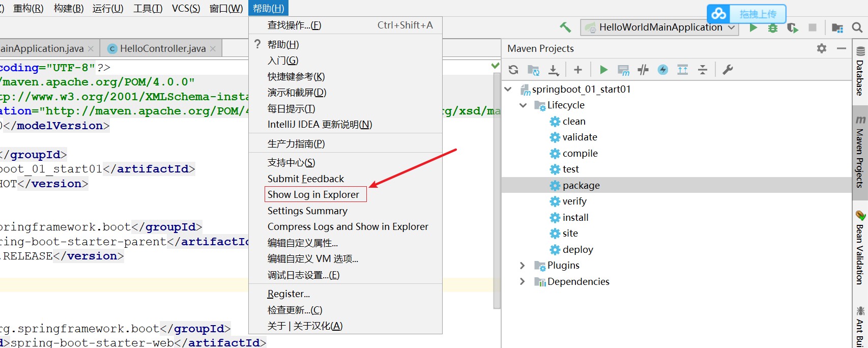868x348 pixels.
Task: Expand all nodes in Maven tree
Action: [683, 70]
